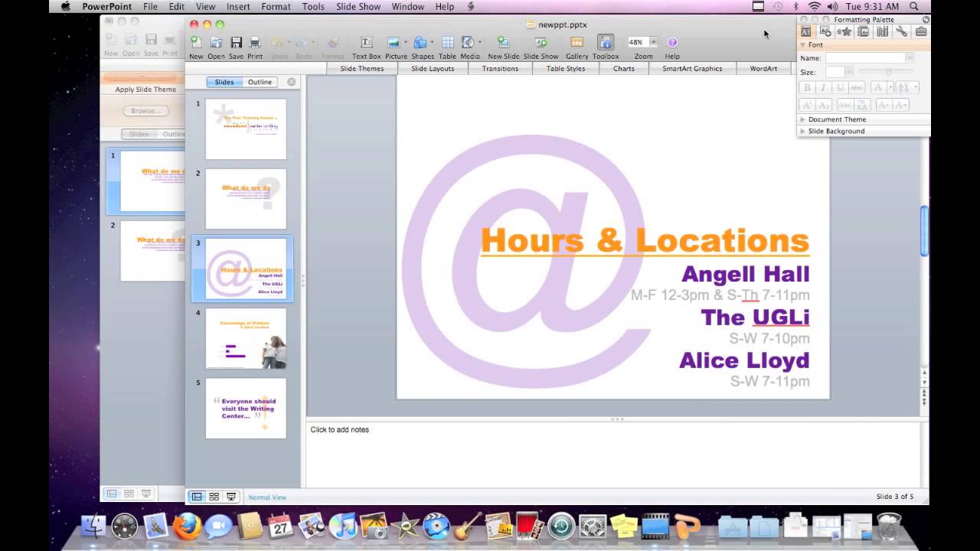Image resolution: width=980 pixels, height=551 pixels.
Task: Collapse the Font section in Formatting Palette
Action: click(803, 45)
